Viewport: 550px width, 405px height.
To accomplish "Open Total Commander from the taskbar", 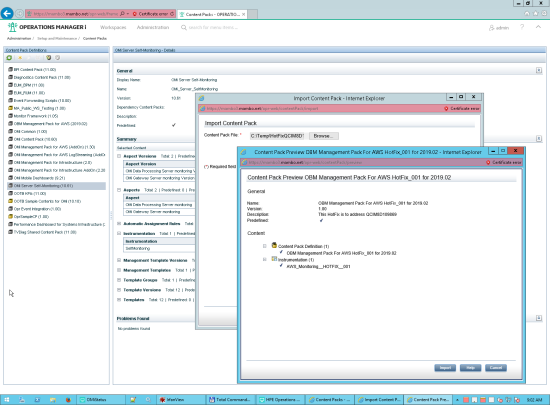I will click(230, 399).
